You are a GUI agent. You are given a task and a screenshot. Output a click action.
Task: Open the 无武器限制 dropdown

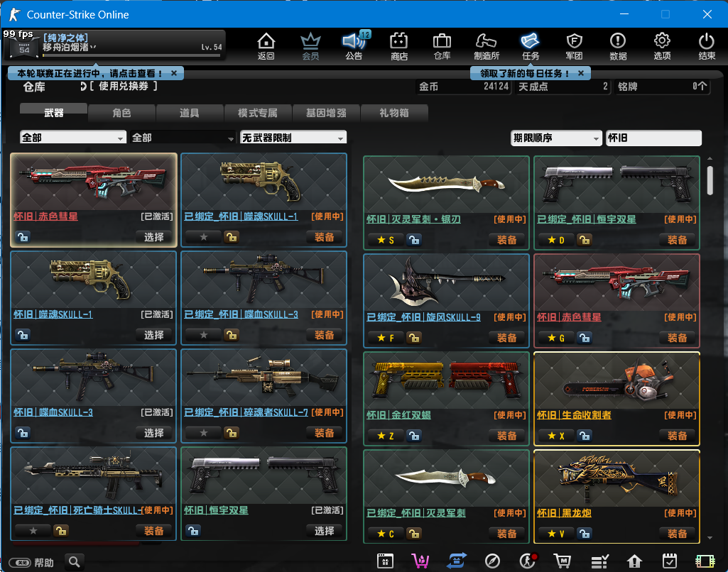(x=293, y=138)
